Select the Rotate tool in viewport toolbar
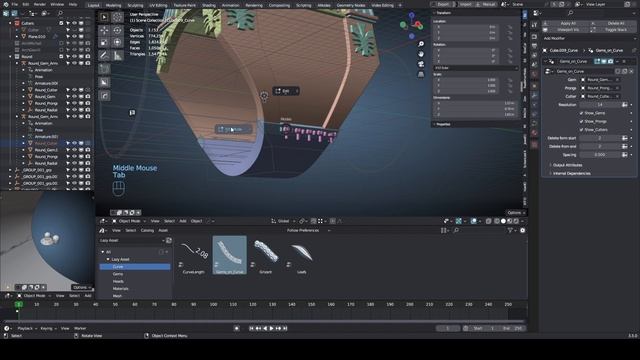Screen dimensions: 640x360 click(x=117, y=30)
